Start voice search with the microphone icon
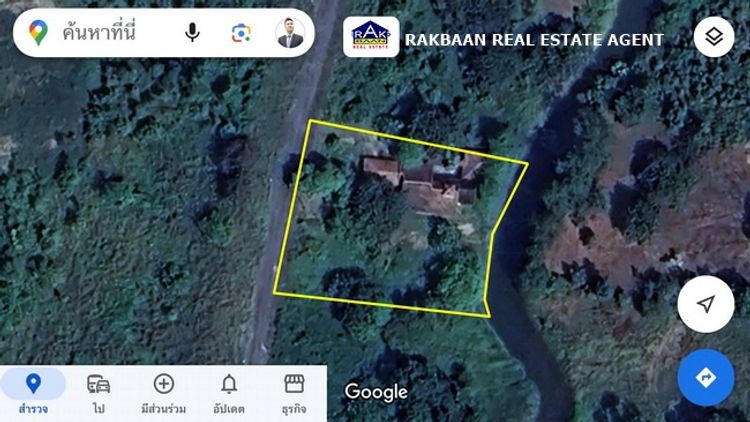This screenshot has width=750, height=422. [x=192, y=33]
